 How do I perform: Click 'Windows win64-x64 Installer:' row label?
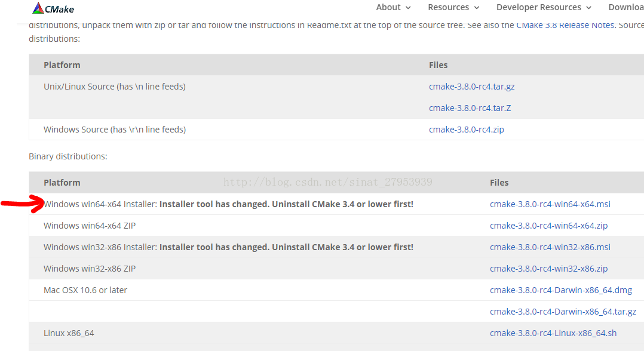pyautogui.click(x=100, y=204)
